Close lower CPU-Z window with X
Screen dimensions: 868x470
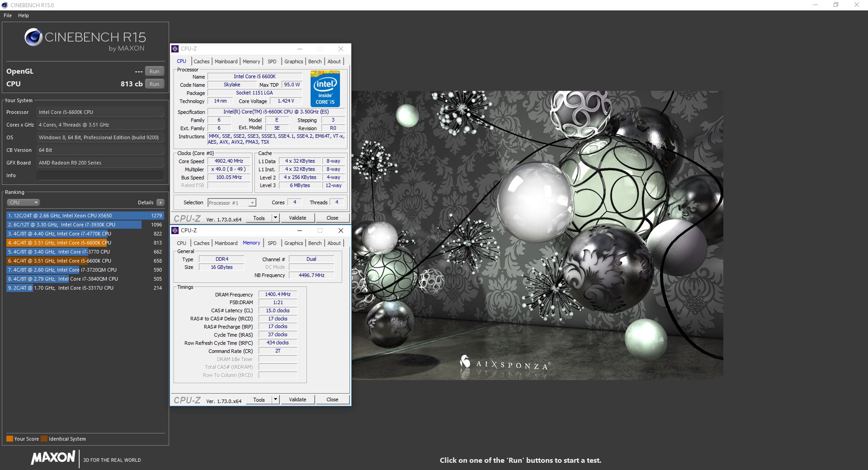pyautogui.click(x=341, y=230)
